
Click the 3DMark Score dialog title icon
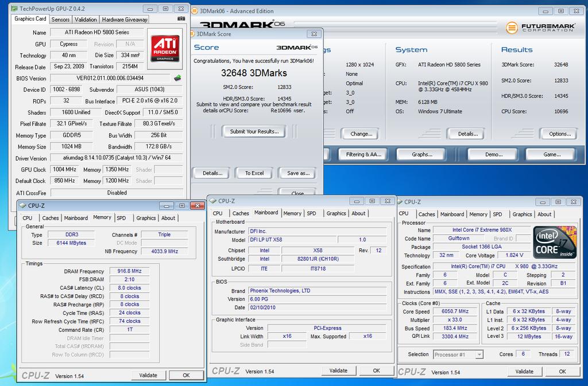pos(192,34)
